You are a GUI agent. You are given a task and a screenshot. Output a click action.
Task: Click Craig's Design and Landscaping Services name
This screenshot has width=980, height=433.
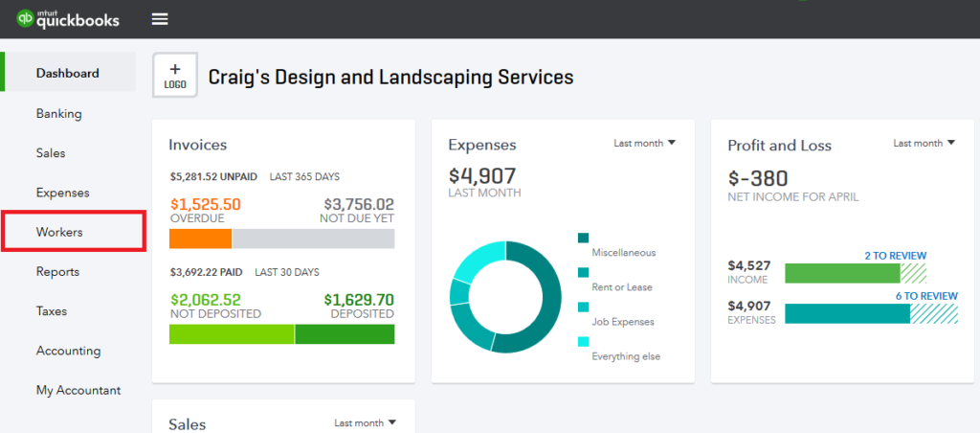coord(390,77)
